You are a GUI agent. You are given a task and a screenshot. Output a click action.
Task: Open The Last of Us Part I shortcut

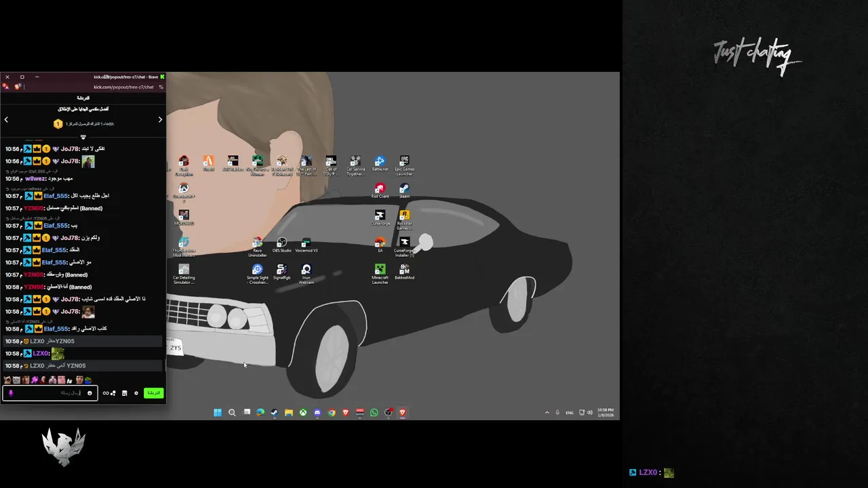tap(307, 165)
